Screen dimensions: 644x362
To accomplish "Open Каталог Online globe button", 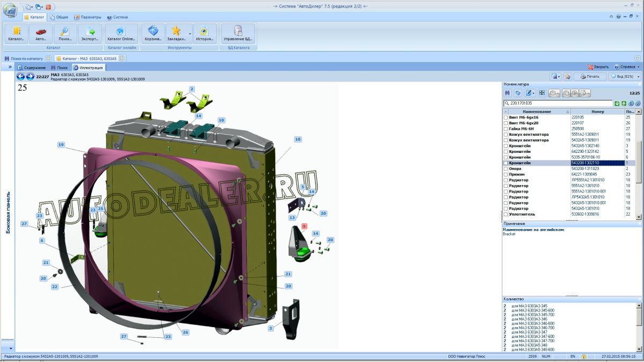I will tap(121, 33).
